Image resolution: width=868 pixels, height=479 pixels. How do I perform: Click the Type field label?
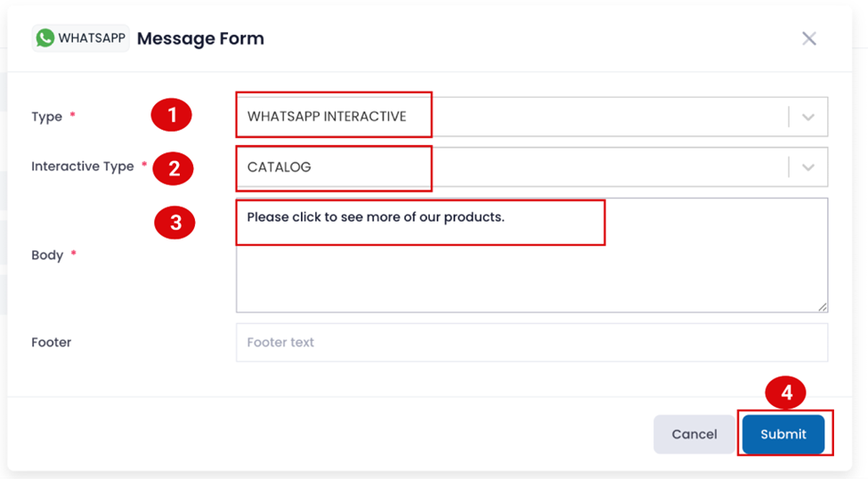click(46, 117)
